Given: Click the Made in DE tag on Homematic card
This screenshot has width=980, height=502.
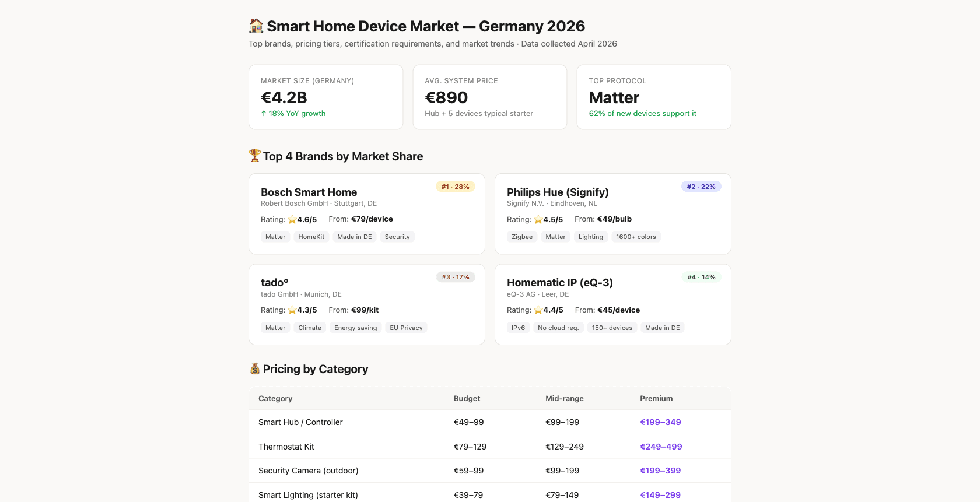Looking at the screenshot, I should [663, 328].
